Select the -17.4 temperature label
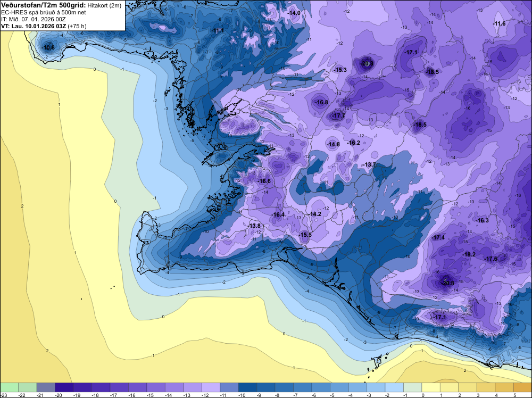Viewport: 532px width, 398px height. point(438,237)
